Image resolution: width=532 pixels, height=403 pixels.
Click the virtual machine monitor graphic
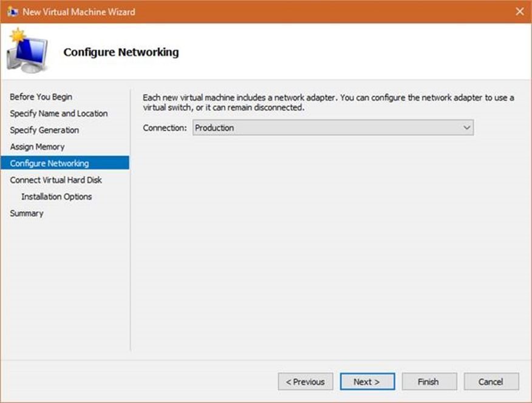(28, 51)
